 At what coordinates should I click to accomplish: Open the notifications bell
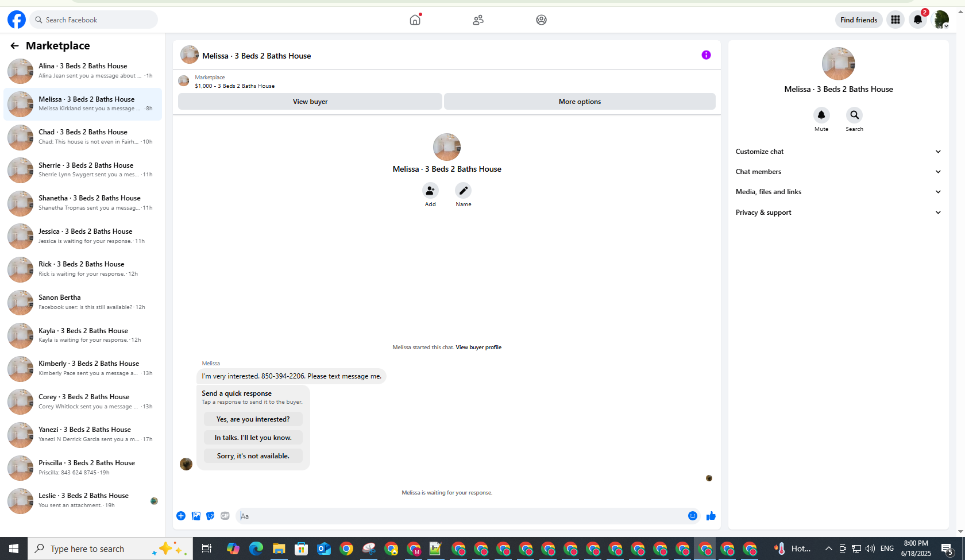click(918, 20)
